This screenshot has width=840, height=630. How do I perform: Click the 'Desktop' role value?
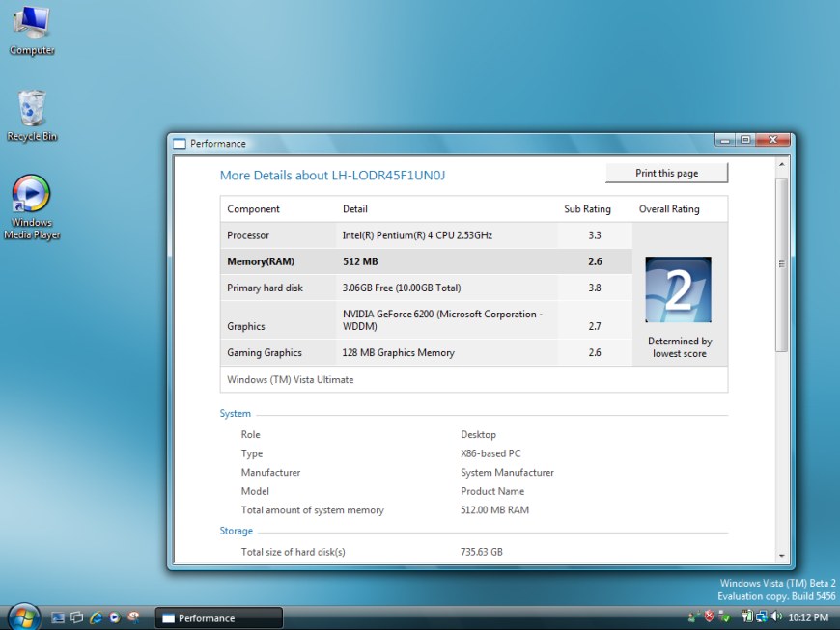(478, 434)
